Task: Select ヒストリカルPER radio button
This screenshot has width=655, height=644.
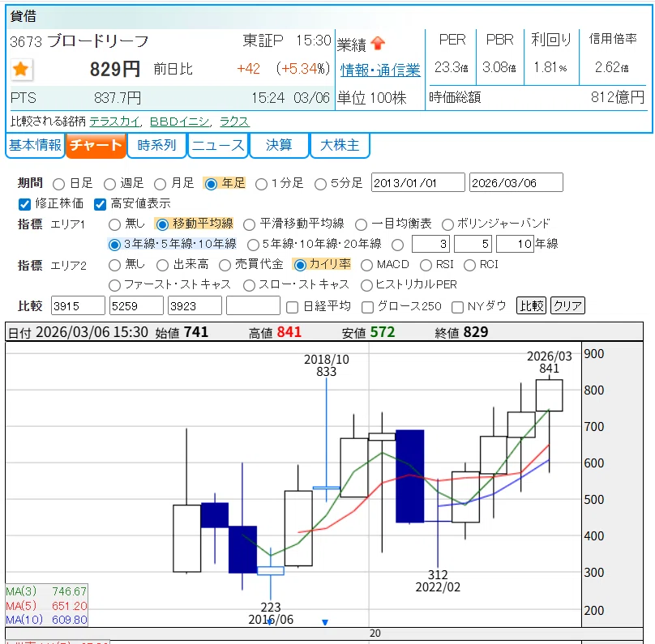Action: (366, 285)
